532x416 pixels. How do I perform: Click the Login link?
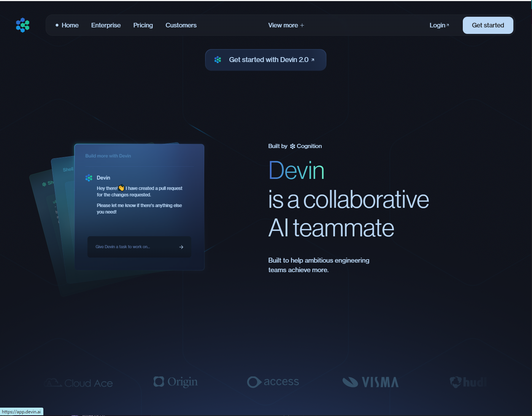click(x=439, y=25)
